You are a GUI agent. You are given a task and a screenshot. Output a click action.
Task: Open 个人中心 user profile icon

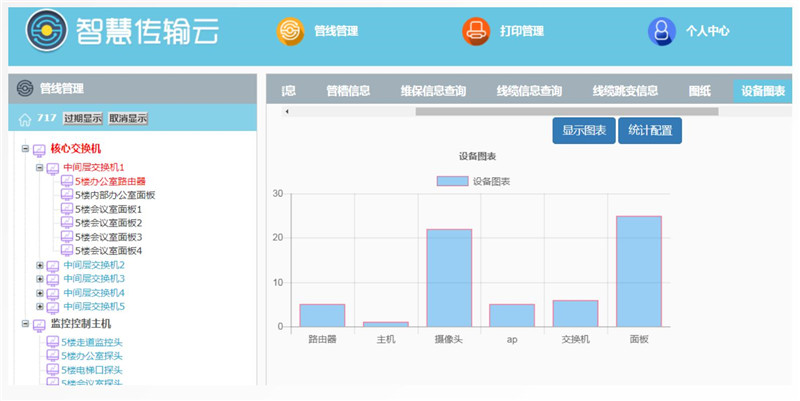661,31
